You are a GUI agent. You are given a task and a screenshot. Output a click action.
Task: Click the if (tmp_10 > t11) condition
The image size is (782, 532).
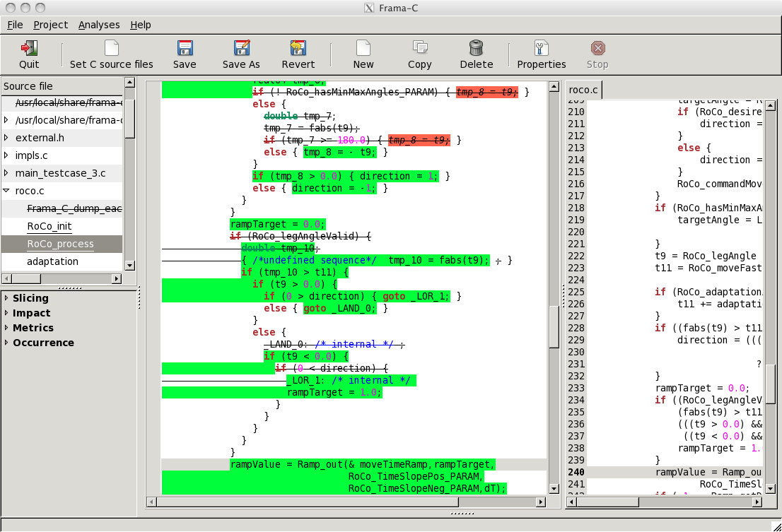[294, 273]
